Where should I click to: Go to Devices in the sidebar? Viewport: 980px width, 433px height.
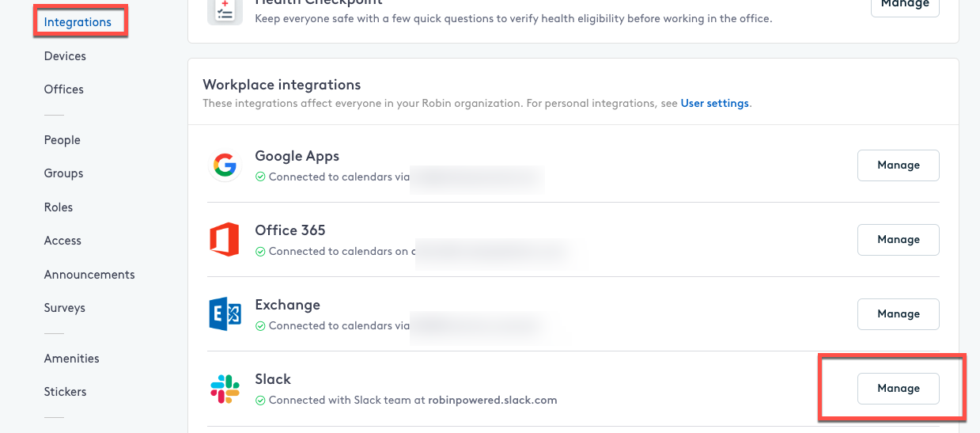click(x=65, y=56)
